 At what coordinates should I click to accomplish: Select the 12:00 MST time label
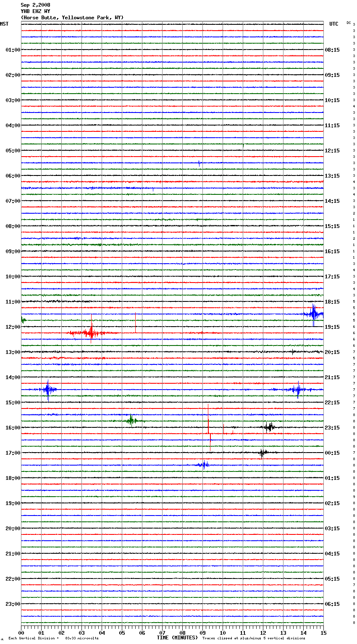tap(13, 327)
